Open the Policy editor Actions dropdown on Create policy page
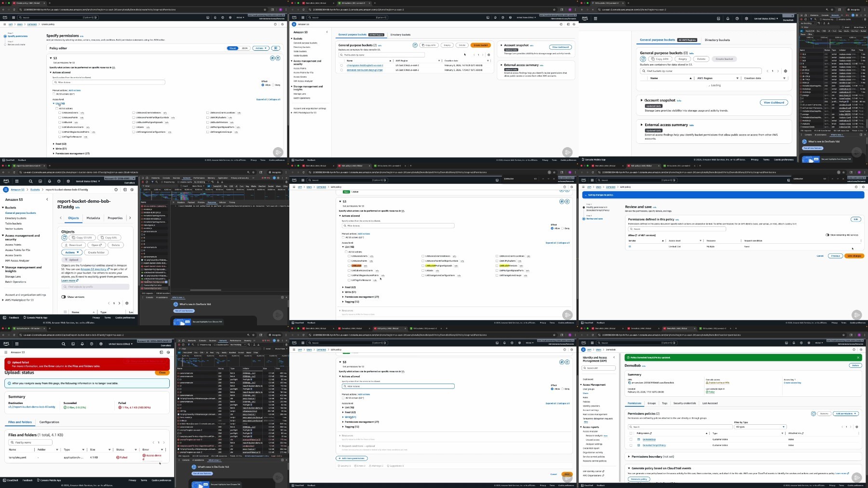The image size is (868, 488). pos(261,48)
